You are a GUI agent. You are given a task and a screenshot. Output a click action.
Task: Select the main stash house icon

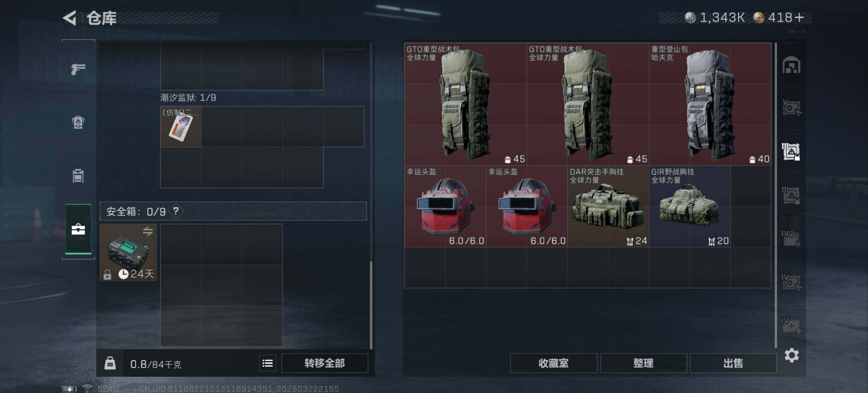[x=791, y=65]
